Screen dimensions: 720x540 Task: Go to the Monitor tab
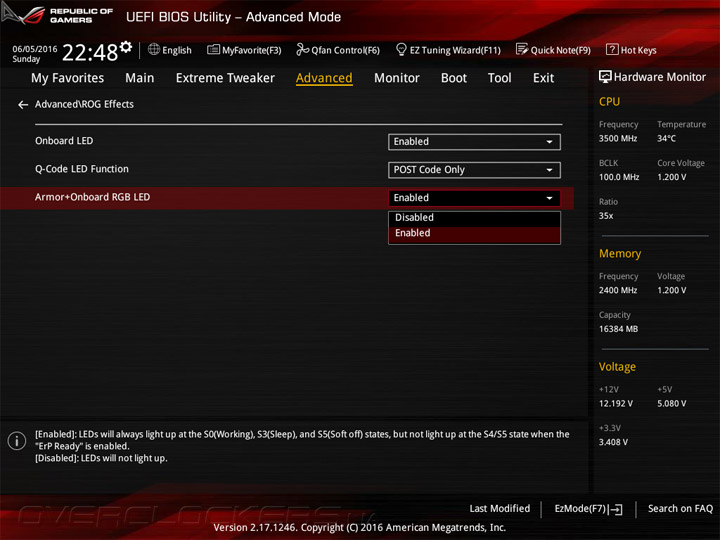coord(397,78)
